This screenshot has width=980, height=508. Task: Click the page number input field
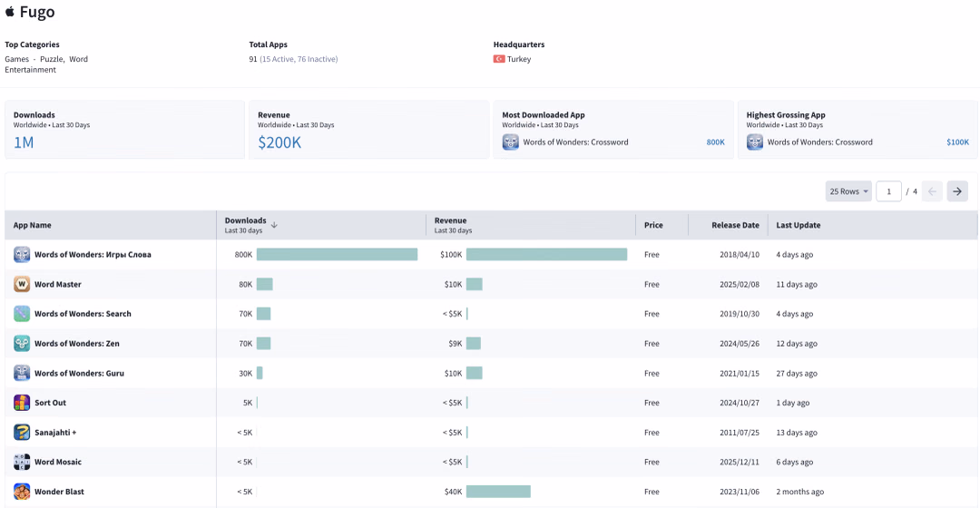point(888,191)
